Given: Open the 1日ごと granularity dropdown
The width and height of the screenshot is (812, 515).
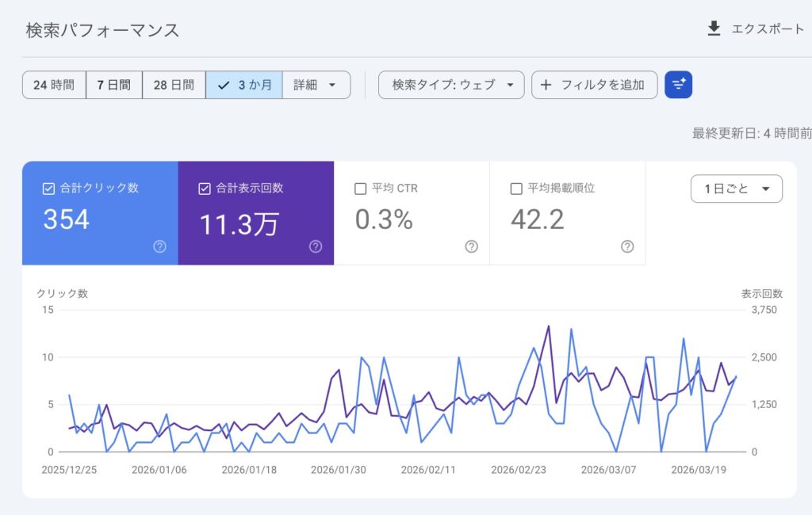Looking at the screenshot, I should pos(736,189).
